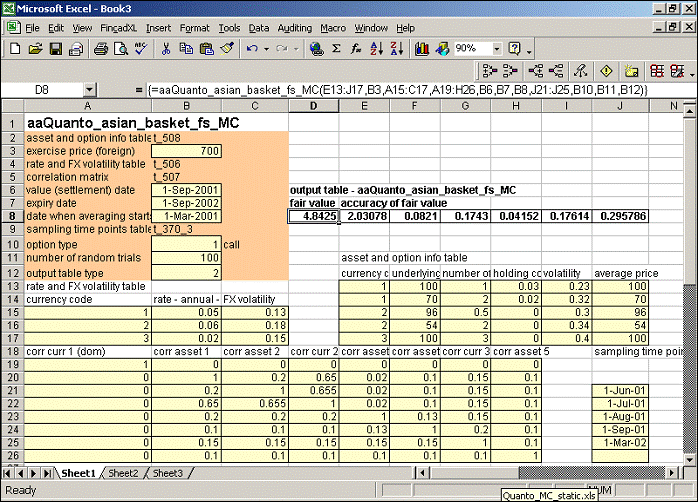Click the last-sheet tab scroll button

[48, 473]
